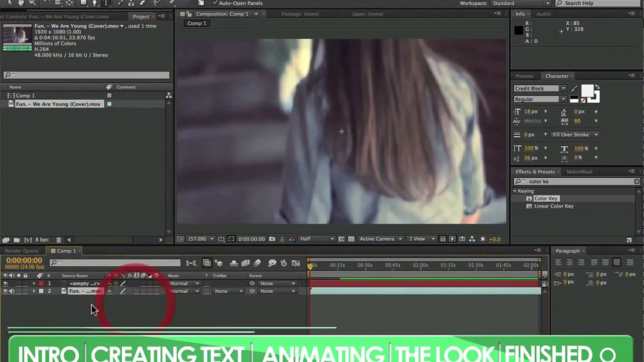644x362 pixels.
Task: Click the 8 bpc color depth button
Action: pyautogui.click(x=42, y=240)
